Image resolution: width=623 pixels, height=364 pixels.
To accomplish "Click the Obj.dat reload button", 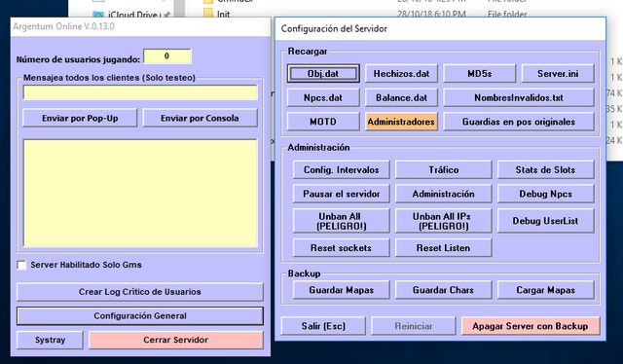I will click(x=323, y=74).
